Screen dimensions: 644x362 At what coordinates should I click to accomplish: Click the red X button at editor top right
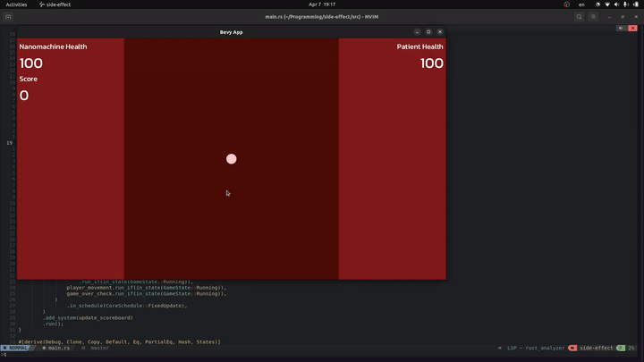coord(632,28)
